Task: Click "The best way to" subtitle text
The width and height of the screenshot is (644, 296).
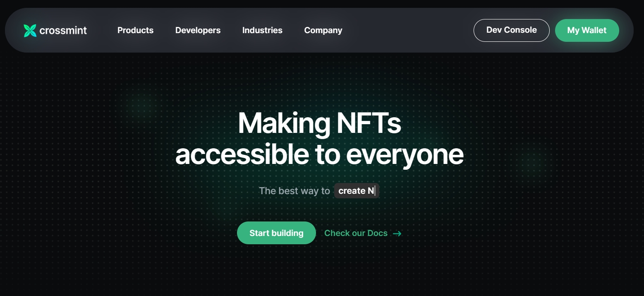Action: point(294,191)
